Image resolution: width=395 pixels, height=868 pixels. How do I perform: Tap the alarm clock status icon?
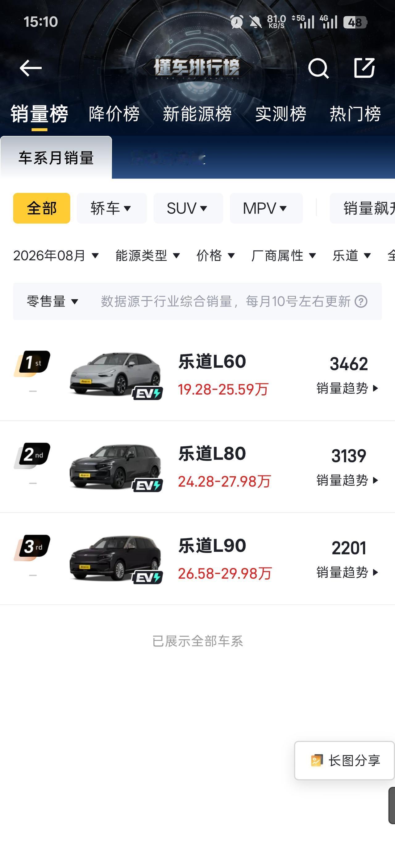tap(237, 22)
